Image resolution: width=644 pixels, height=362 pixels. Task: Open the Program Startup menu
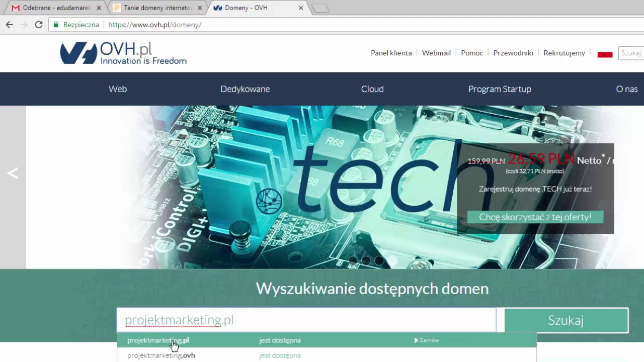[500, 89]
